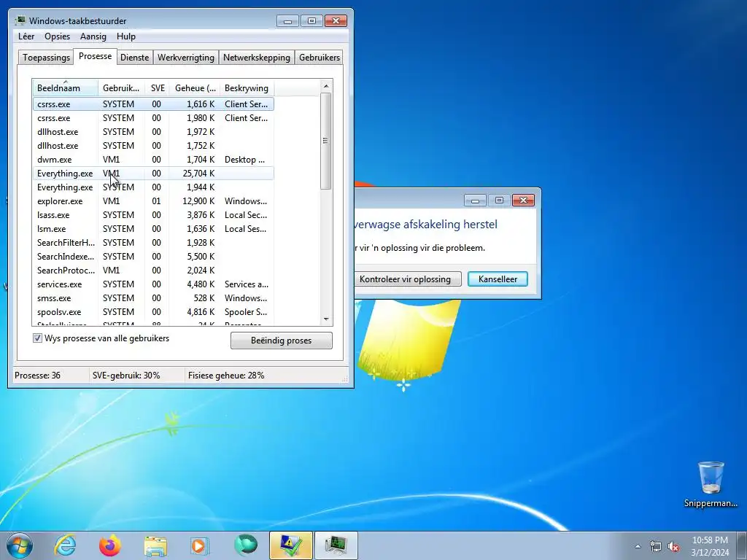The height and width of the screenshot is (560, 747).
Task: Select dllhost.exe row with 1,752 K
Action: (153, 145)
